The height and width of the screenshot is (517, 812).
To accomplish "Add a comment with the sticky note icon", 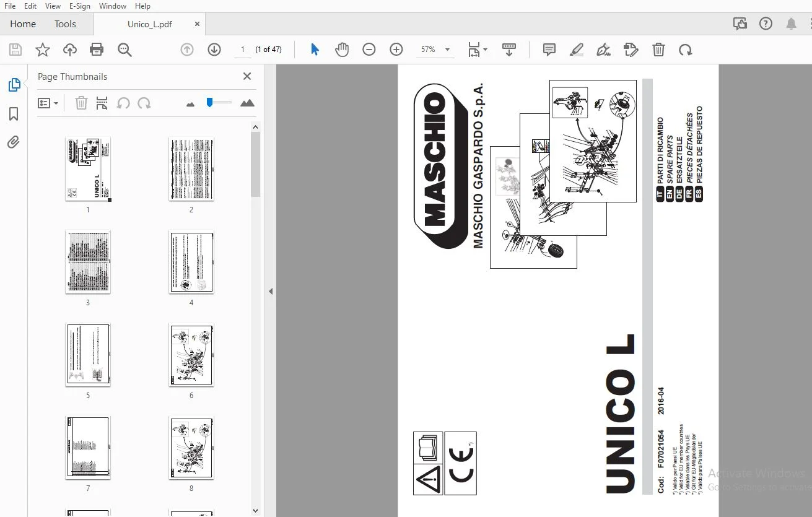I will click(549, 50).
